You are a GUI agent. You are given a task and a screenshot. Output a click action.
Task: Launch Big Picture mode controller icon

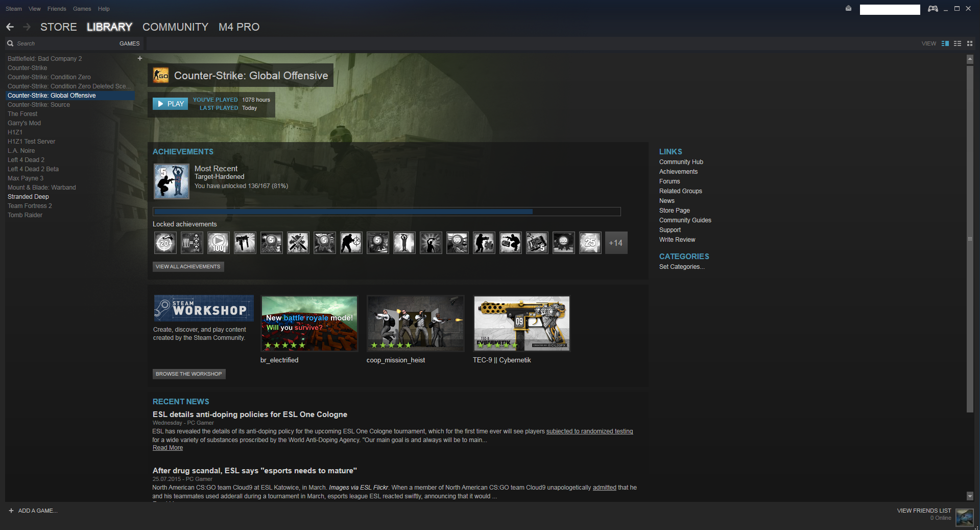(x=933, y=9)
